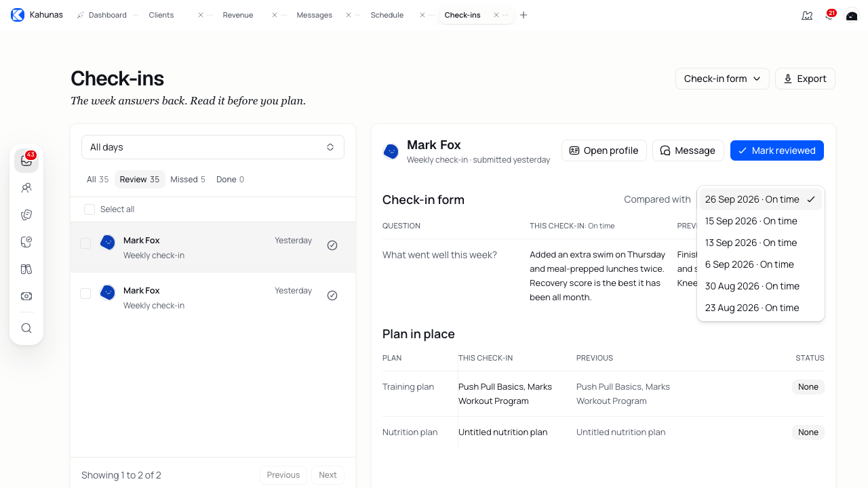Expand the Check-in form dropdown
The image size is (868, 488).
point(722,79)
